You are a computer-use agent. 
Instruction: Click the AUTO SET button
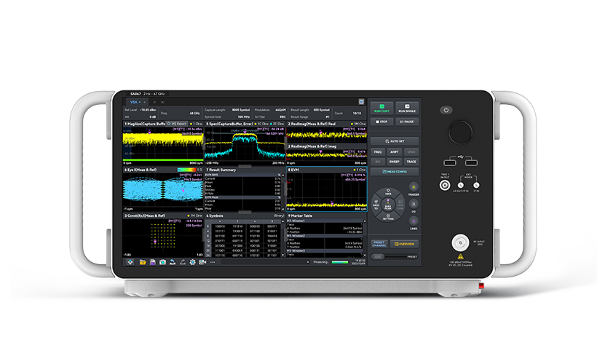394,140
